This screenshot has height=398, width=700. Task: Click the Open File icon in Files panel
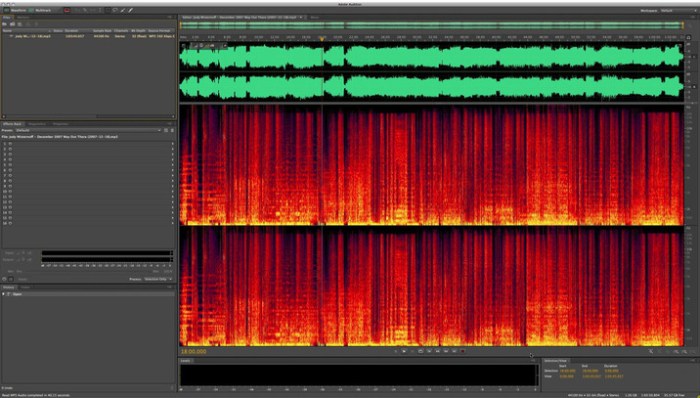pyautogui.click(x=5, y=24)
